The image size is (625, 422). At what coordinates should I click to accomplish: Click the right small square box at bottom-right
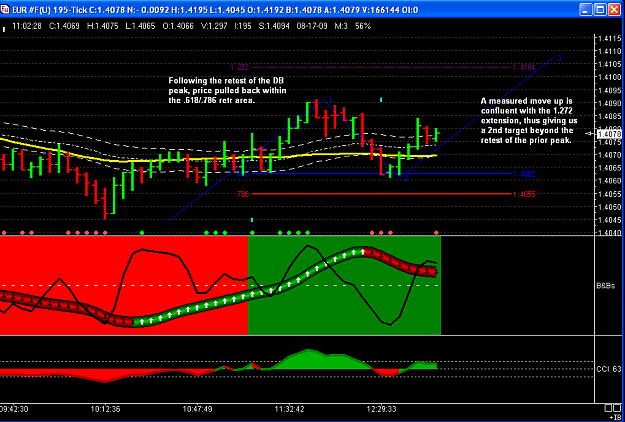coord(617,407)
